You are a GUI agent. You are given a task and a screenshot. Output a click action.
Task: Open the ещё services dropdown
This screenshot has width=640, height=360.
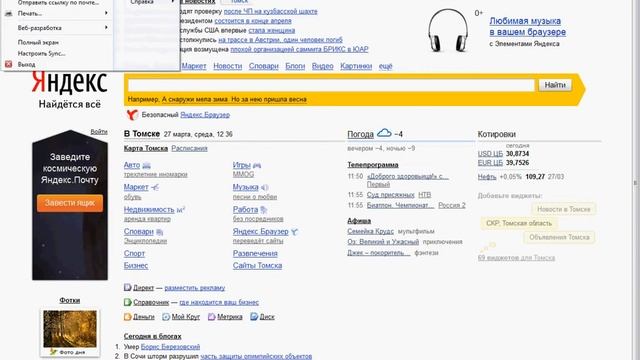[385, 66]
